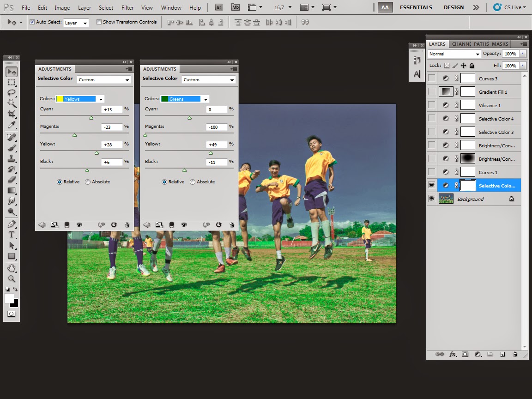Select the Crop tool
This screenshot has height=399, width=532.
(x=12, y=114)
